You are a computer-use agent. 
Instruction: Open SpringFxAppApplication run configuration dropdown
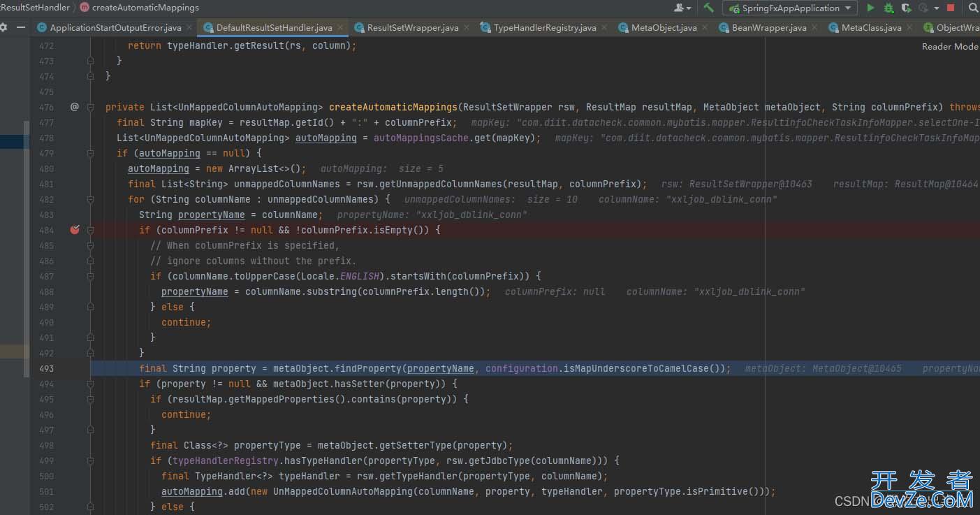[789, 8]
